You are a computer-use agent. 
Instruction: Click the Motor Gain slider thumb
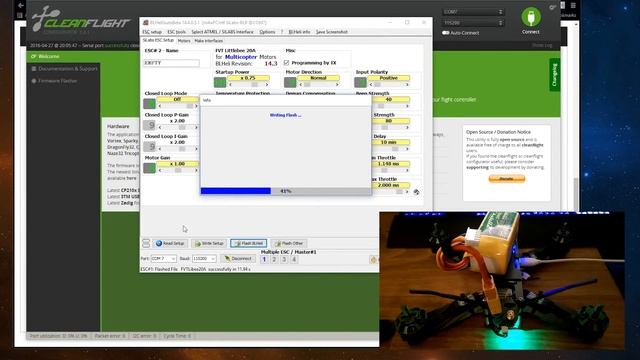(178, 170)
